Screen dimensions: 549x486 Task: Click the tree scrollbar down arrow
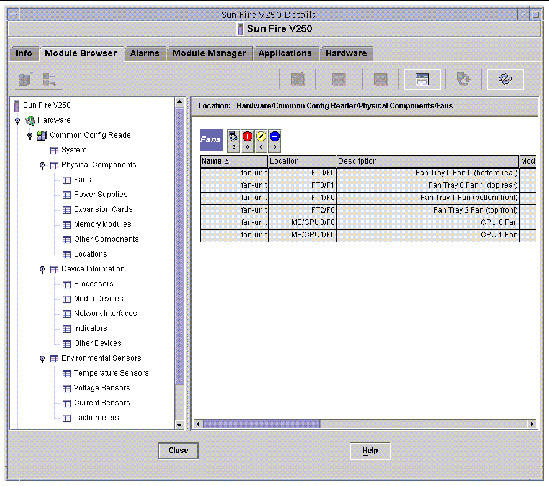pos(179,425)
